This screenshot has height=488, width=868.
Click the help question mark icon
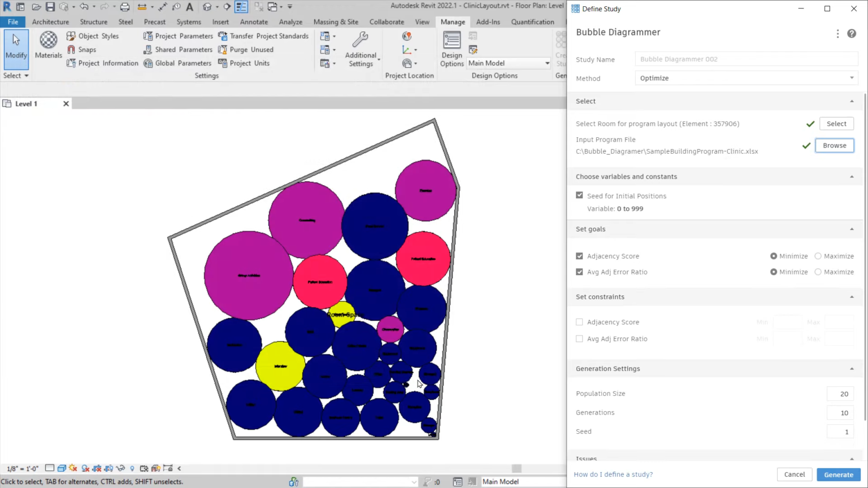click(x=851, y=34)
